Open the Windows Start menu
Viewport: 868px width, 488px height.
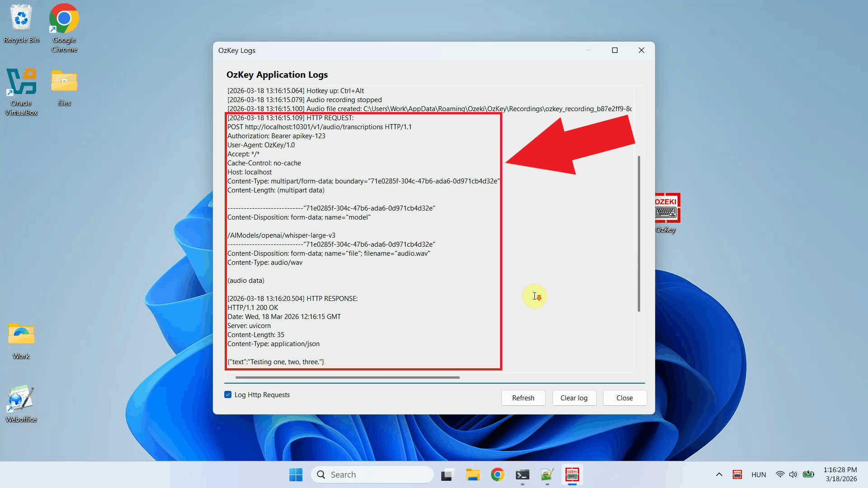[296, 474]
